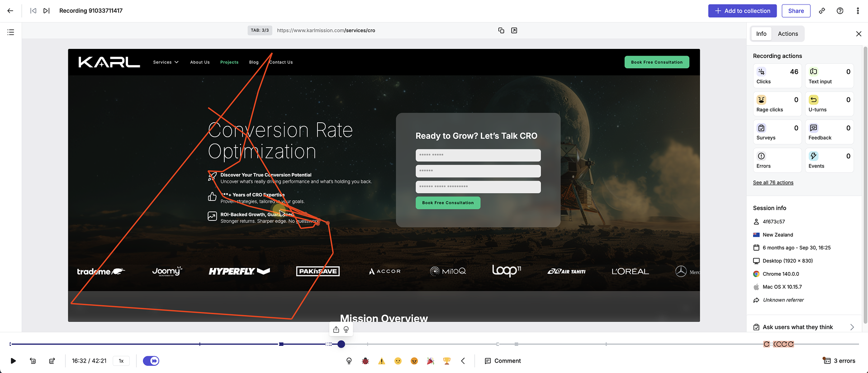This screenshot has height=373, width=868.
Task: Open Projects in site navigation
Action: click(229, 62)
